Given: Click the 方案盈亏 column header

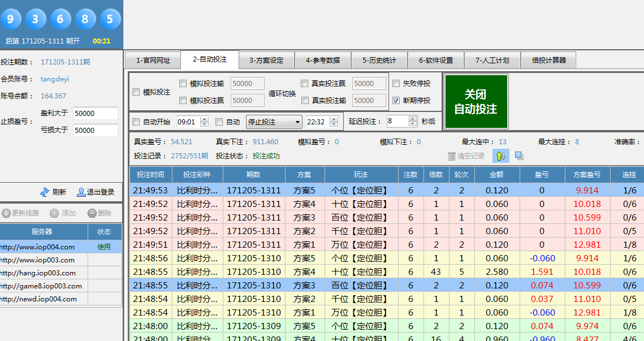Looking at the screenshot, I should pyautogui.click(x=587, y=175).
